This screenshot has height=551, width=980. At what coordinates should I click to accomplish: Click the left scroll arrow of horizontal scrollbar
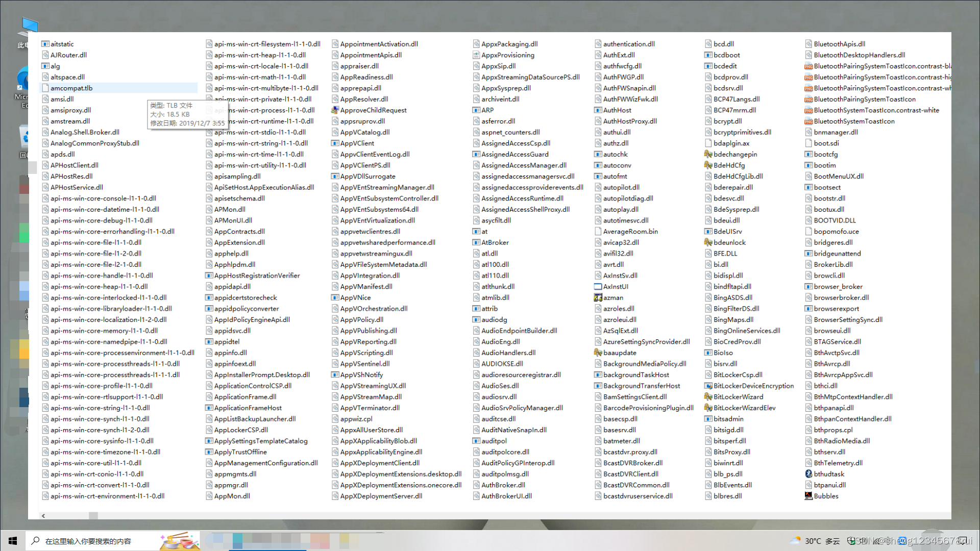[43, 516]
